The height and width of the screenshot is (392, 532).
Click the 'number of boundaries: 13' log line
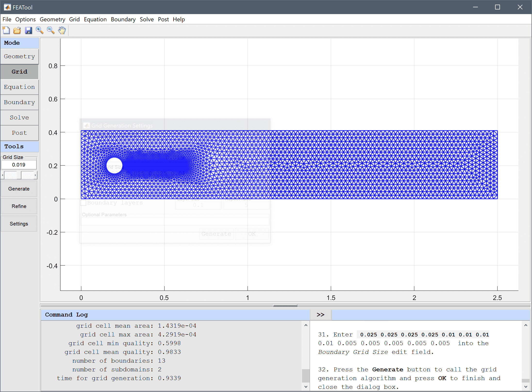(x=119, y=361)
